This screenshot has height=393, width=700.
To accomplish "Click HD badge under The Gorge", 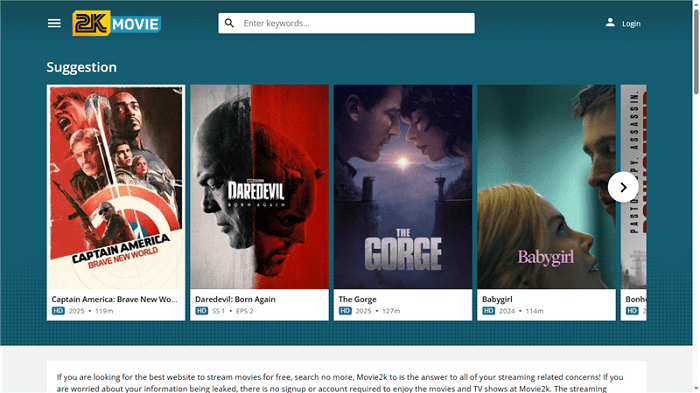I will coord(345,311).
